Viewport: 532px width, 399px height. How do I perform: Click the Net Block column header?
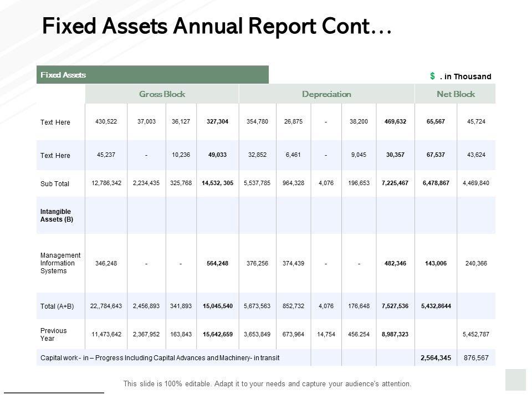456,94
